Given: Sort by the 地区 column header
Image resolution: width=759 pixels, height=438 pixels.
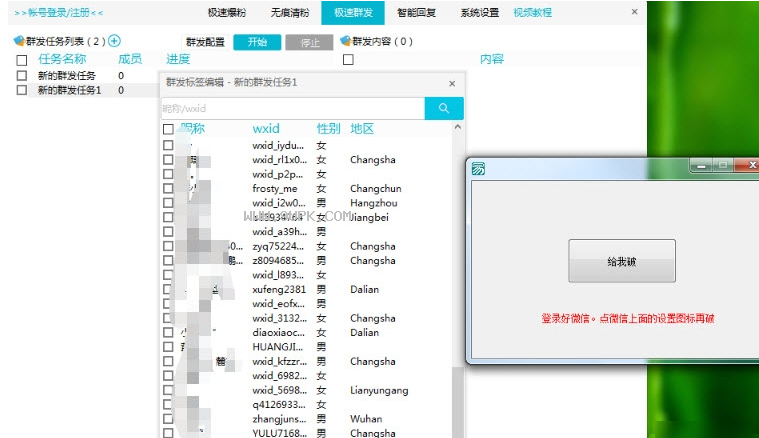Looking at the screenshot, I should (x=362, y=129).
